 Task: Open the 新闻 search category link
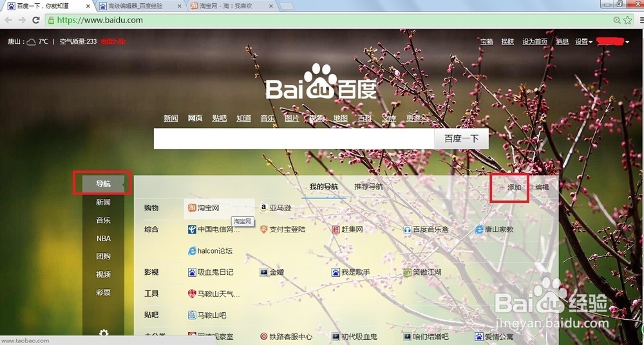click(171, 118)
